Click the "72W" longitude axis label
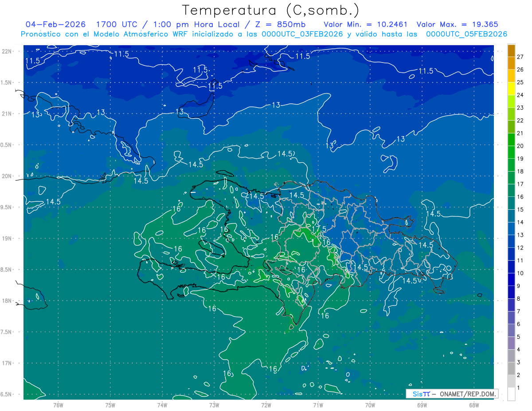The width and height of the screenshot is (532, 411). (266, 405)
